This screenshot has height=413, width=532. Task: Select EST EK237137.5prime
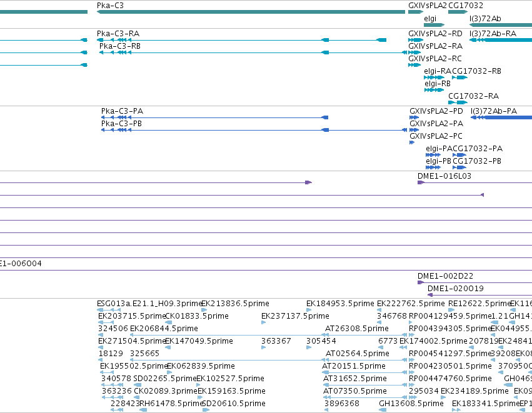tap(264, 322)
